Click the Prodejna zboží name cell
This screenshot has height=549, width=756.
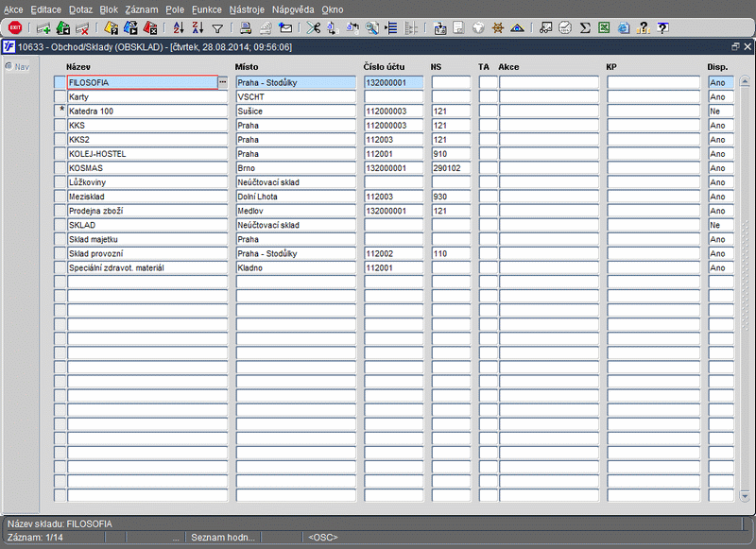click(147, 211)
